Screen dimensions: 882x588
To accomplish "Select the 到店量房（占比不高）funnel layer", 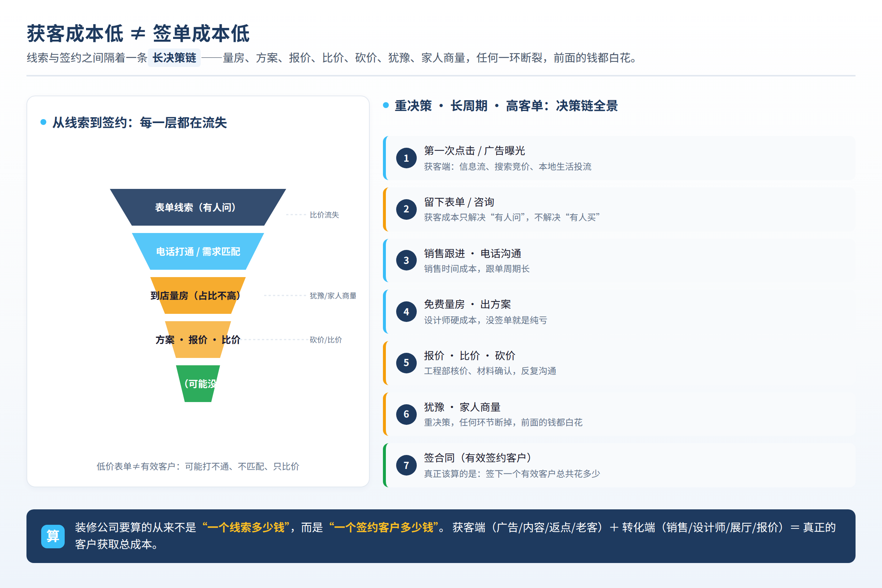I will coord(198,295).
